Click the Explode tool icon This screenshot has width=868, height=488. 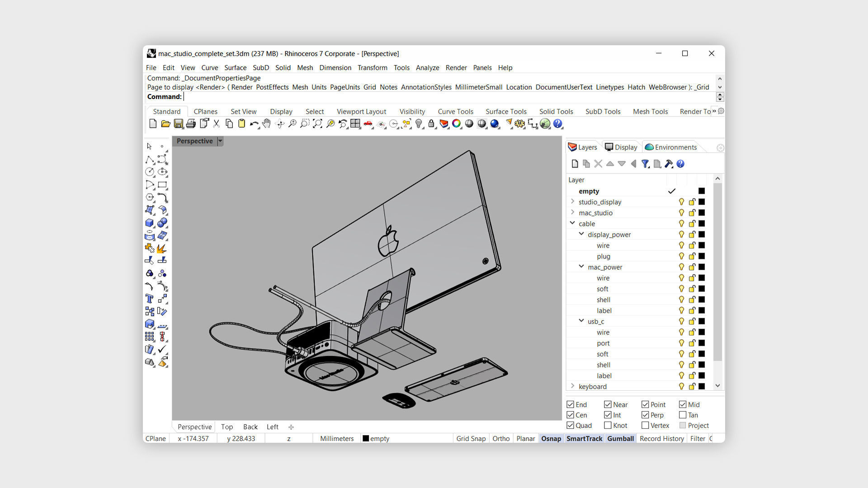[x=162, y=248]
